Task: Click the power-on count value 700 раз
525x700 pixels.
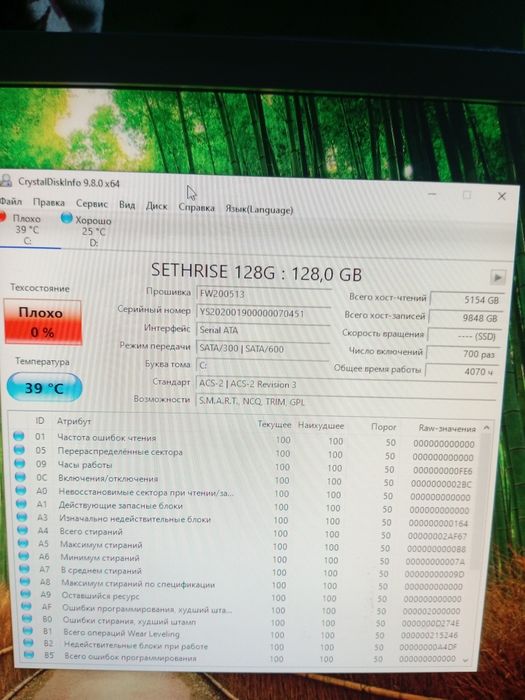Action: pos(462,354)
